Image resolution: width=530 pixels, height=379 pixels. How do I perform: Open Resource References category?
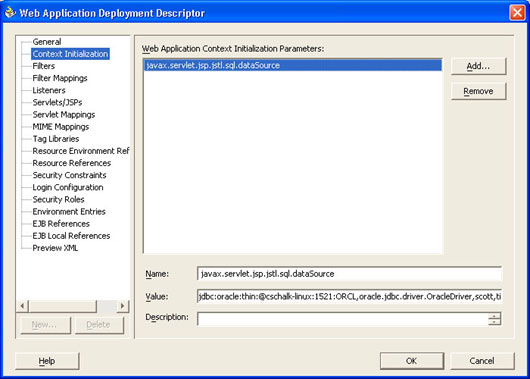[72, 163]
